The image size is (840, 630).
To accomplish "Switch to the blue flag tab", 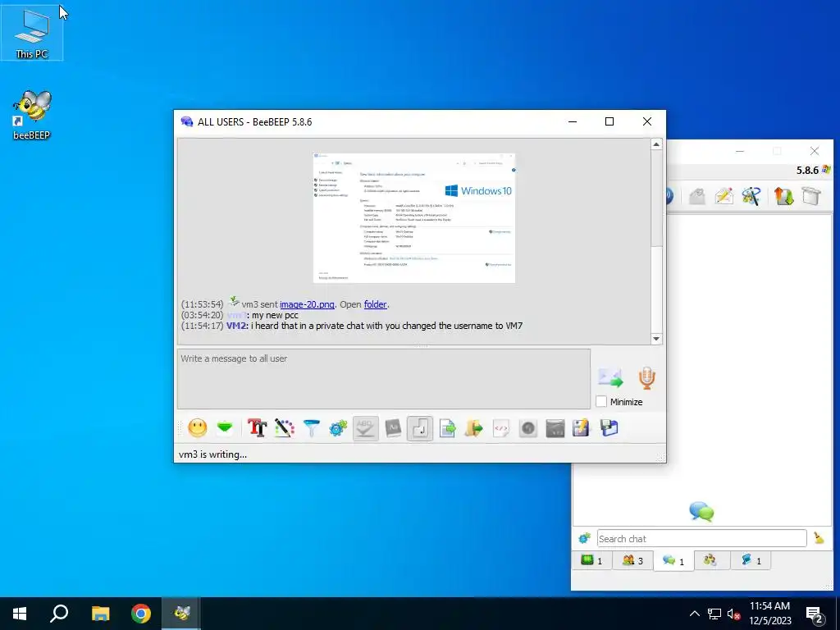I will 751,560.
